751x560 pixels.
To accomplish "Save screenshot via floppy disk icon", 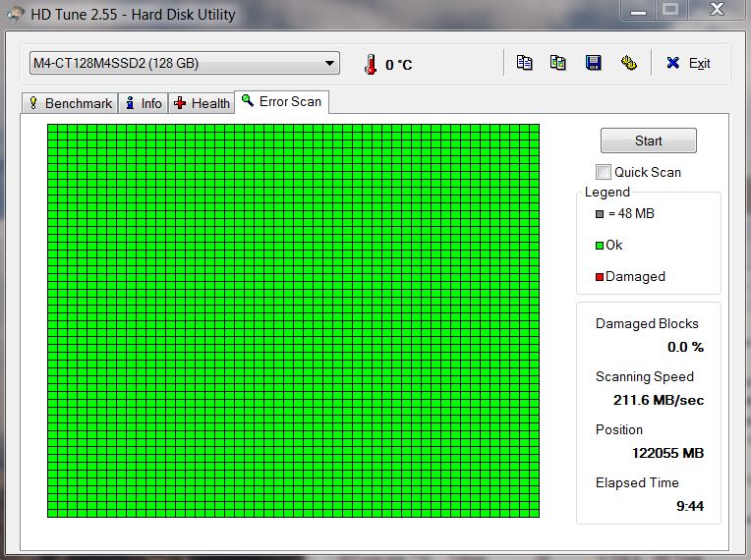I will pos(594,63).
